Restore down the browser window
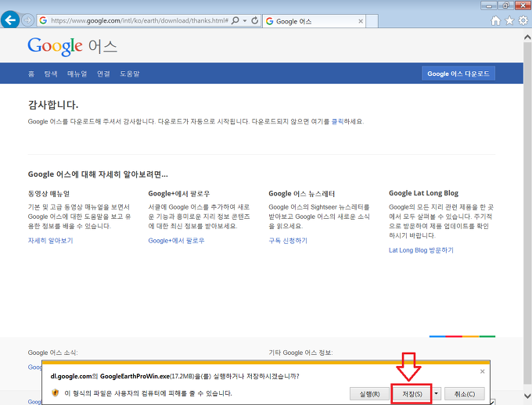Viewport: 532px width, 405px height. (505, 5)
